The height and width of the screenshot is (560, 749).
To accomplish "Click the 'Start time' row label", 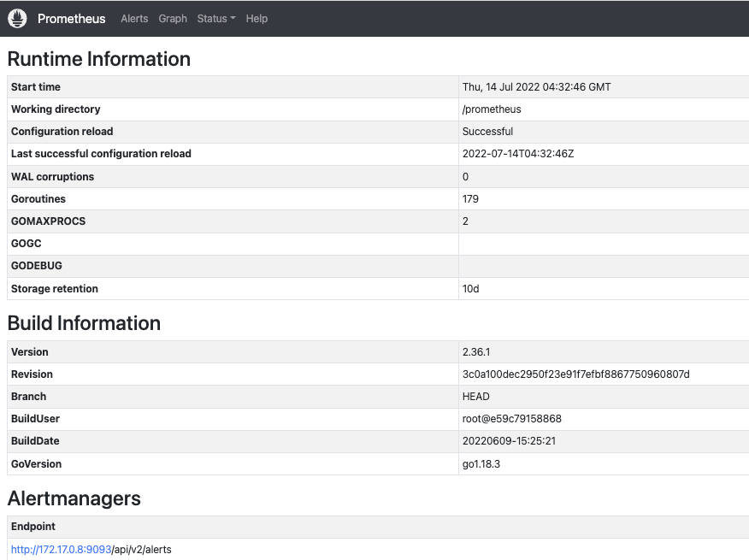I will pyautogui.click(x=36, y=87).
